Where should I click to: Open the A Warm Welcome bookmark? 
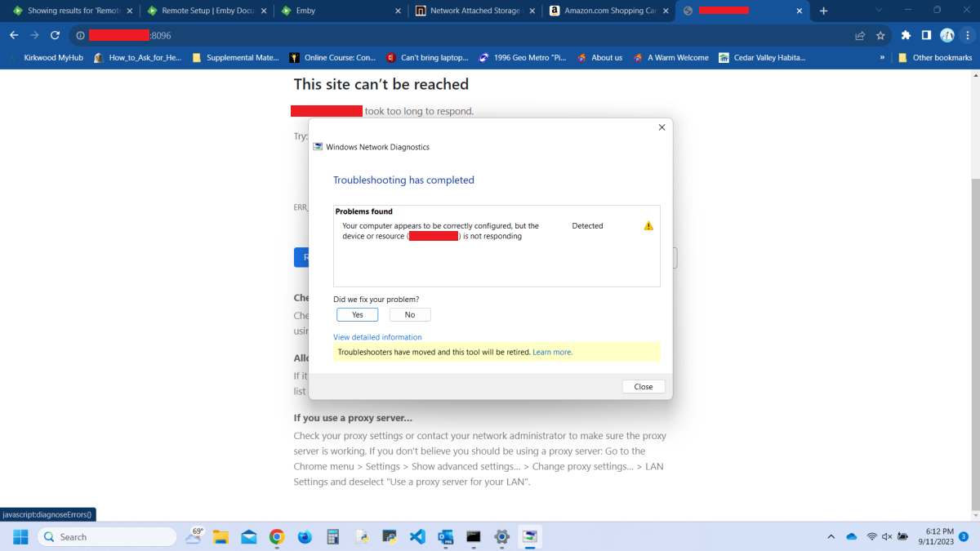671,58
